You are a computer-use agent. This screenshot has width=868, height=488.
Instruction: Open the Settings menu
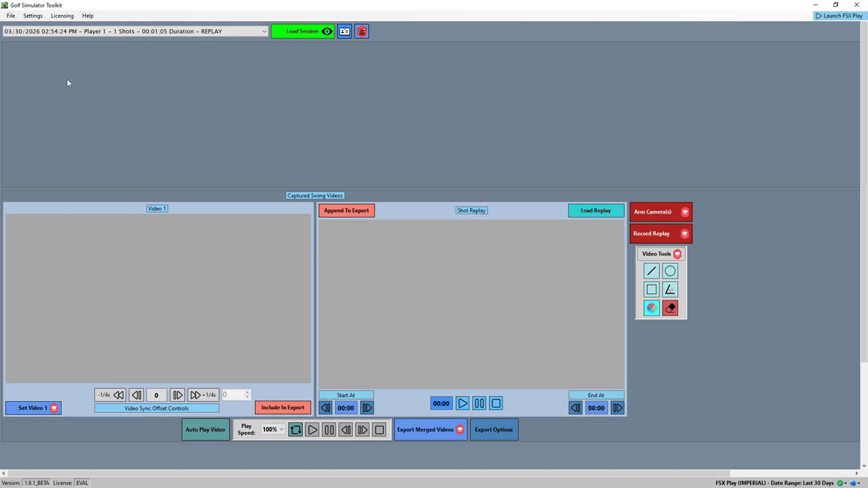33,16
